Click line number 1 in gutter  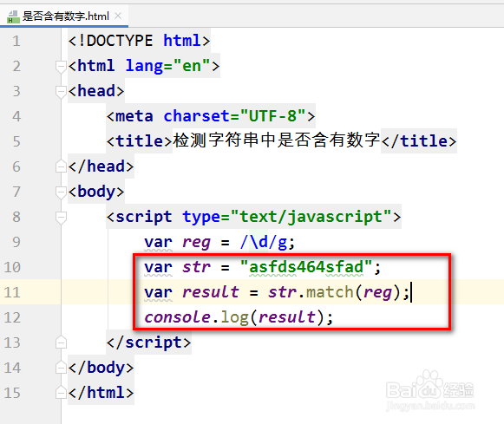16,41
